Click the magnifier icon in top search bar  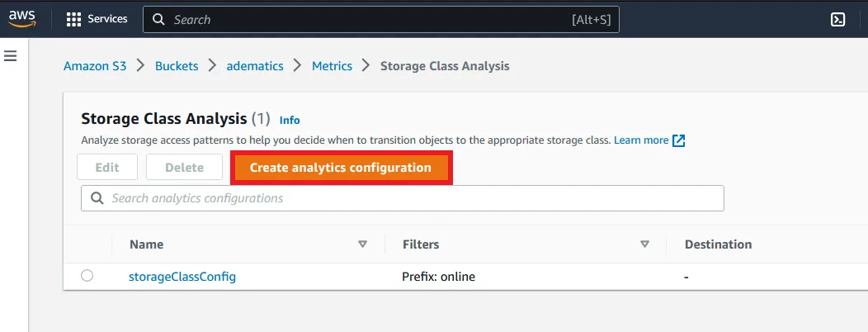pyautogui.click(x=158, y=20)
